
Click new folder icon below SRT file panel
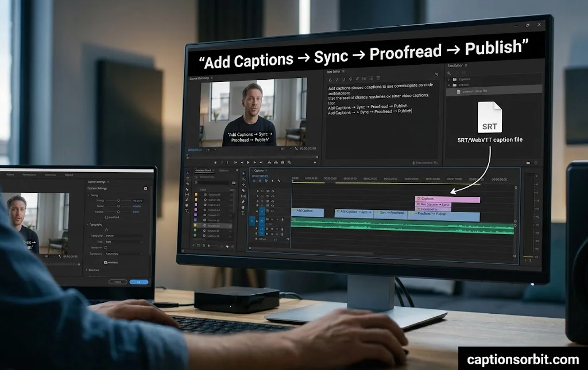click(x=528, y=163)
